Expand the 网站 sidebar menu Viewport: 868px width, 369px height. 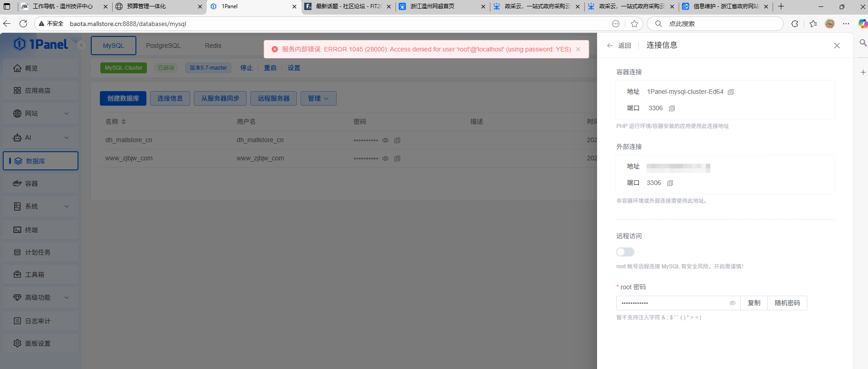click(x=41, y=113)
